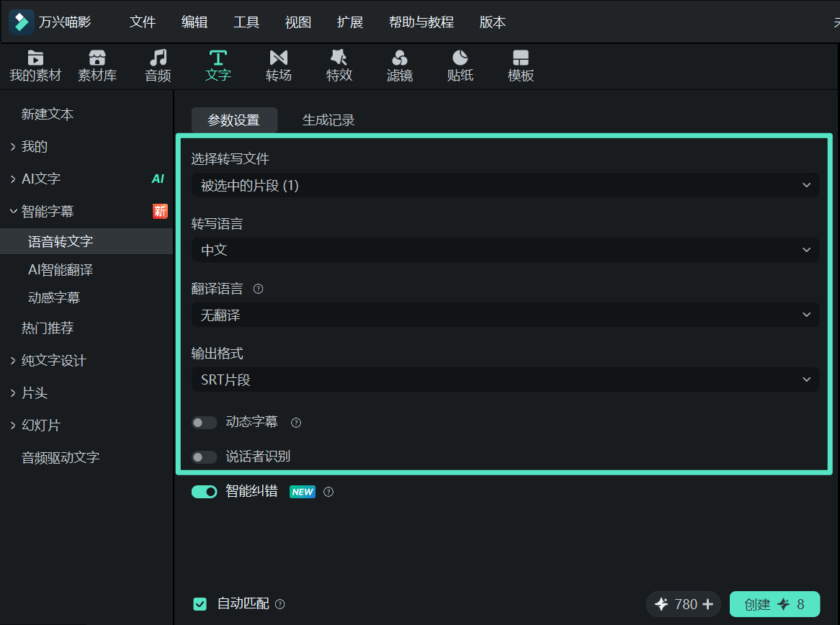Viewport: 840px width, 625px height.
Task: Click help icon beside 自动匹配
Action: point(280,604)
